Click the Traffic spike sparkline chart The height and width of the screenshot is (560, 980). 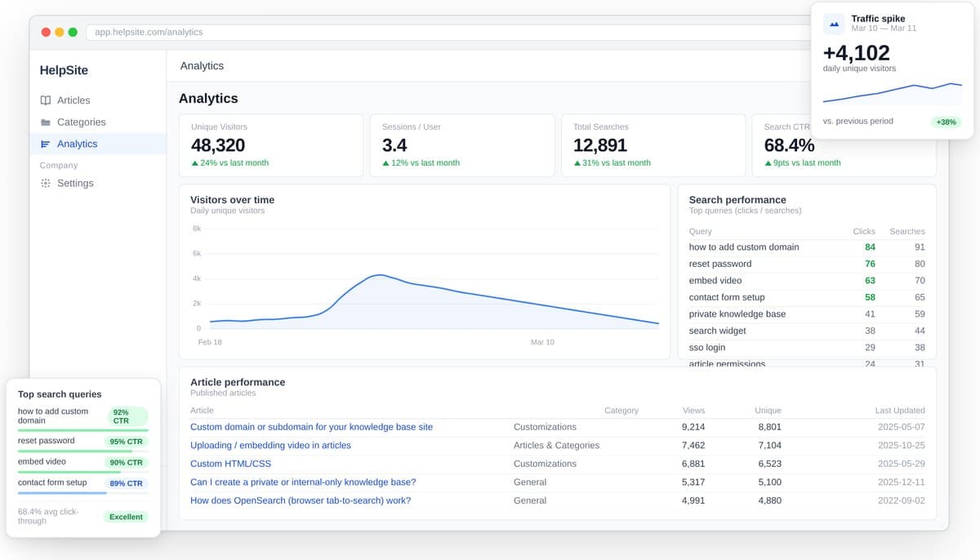tap(893, 92)
